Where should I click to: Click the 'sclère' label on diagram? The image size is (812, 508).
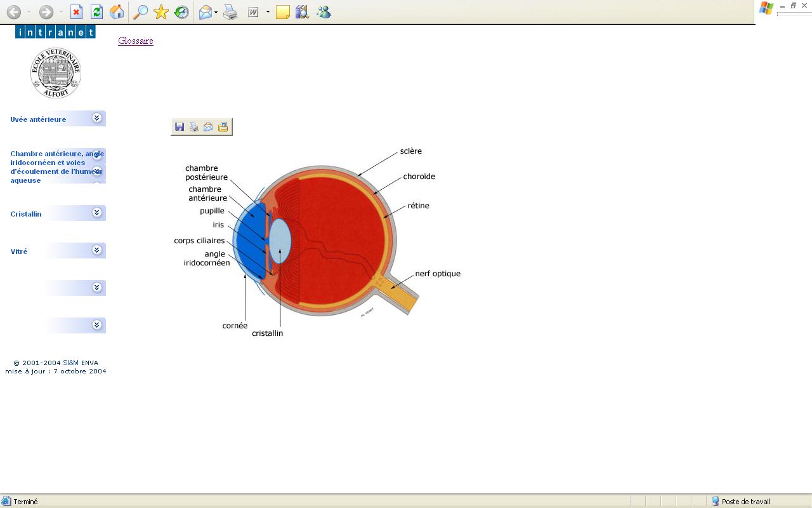pos(411,151)
